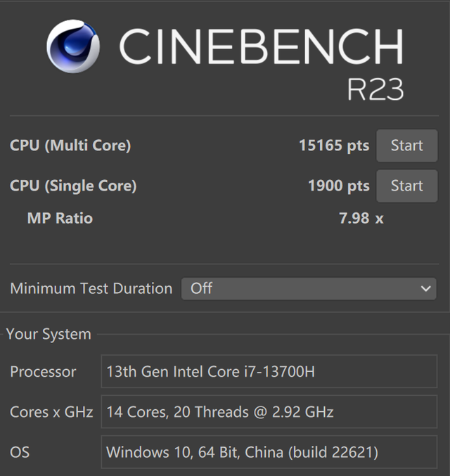This screenshot has height=476, width=450.
Task: Click the OS field showing Windows 10
Action: [x=269, y=451]
